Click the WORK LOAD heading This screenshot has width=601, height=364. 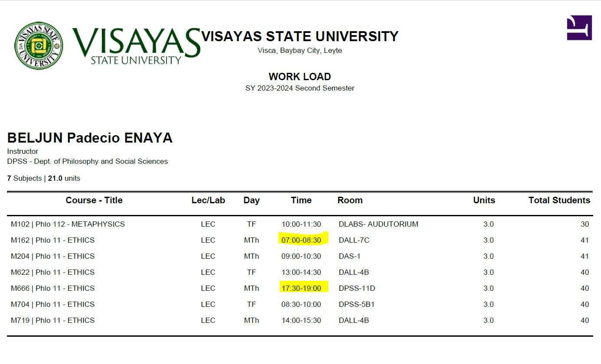click(x=300, y=77)
